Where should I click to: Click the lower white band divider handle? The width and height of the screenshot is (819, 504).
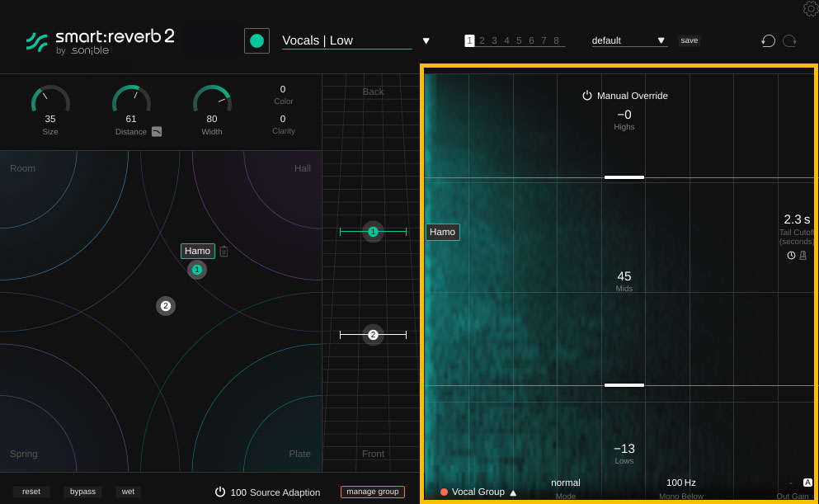[624, 385]
